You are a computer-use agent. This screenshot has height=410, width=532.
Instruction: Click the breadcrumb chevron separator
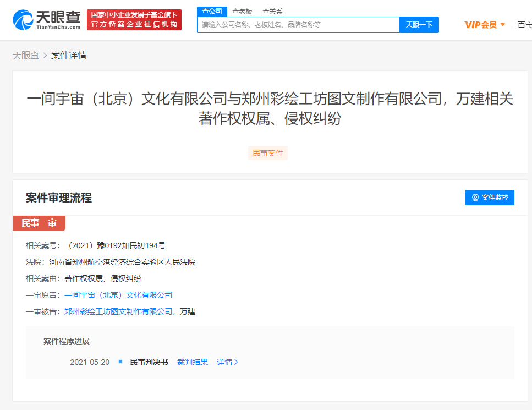pyautogui.click(x=45, y=56)
